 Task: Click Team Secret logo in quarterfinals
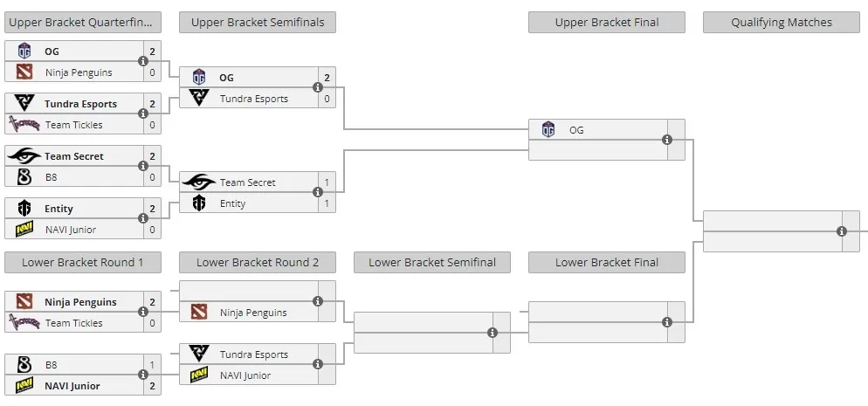click(24, 156)
